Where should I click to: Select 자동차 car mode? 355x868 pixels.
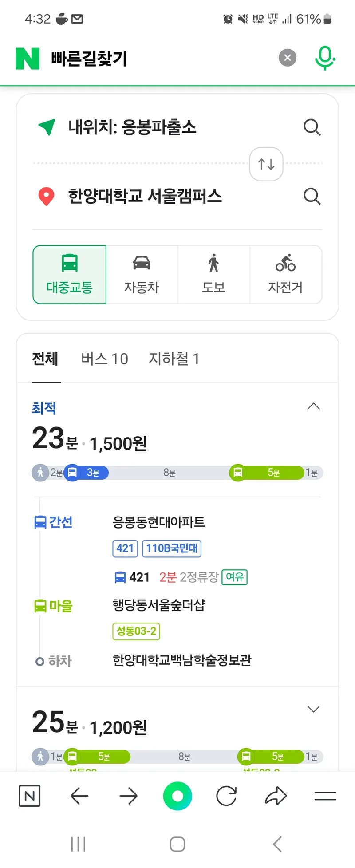(142, 275)
